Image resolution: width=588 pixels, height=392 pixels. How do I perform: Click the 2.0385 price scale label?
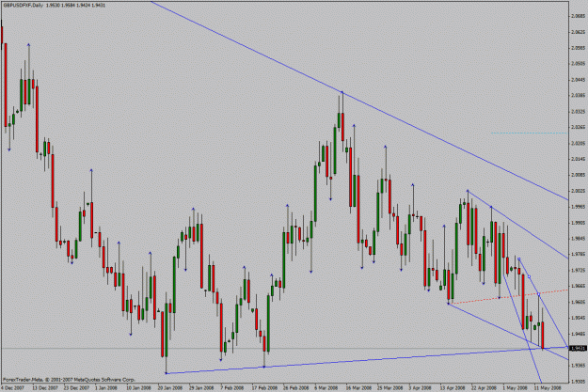point(579,95)
